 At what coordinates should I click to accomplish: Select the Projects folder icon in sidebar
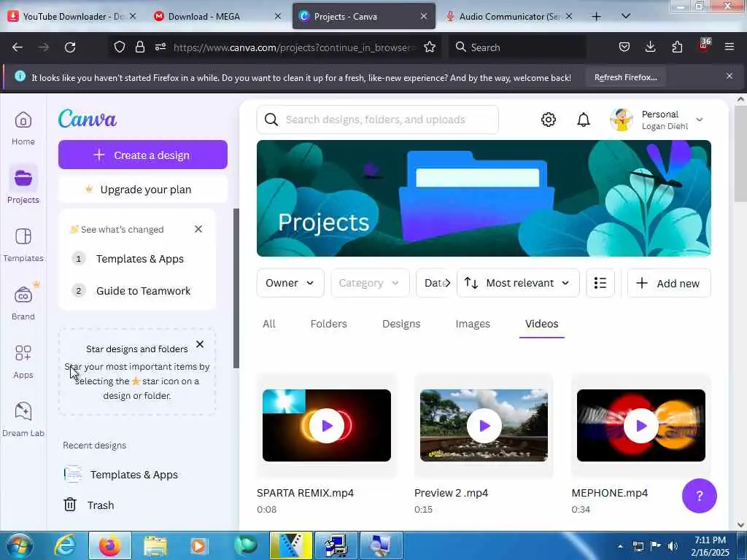pos(23,179)
